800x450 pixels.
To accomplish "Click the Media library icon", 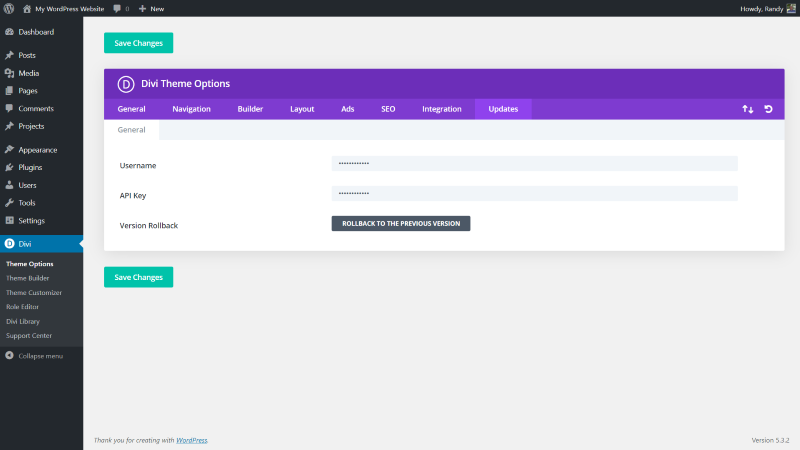I will coord(9,73).
